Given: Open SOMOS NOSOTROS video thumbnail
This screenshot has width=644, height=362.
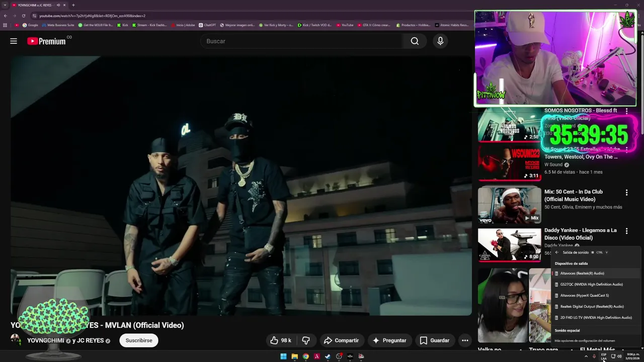Looking at the screenshot, I should (x=509, y=124).
